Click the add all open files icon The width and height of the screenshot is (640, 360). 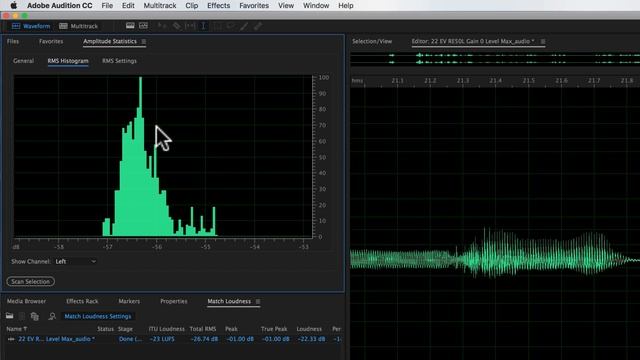(x=35, y=316)
